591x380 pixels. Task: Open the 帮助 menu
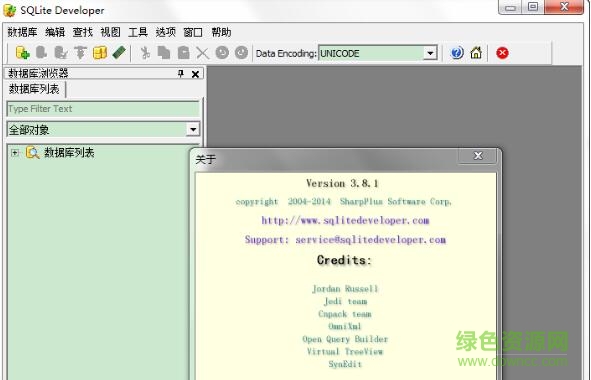(221, 32)
